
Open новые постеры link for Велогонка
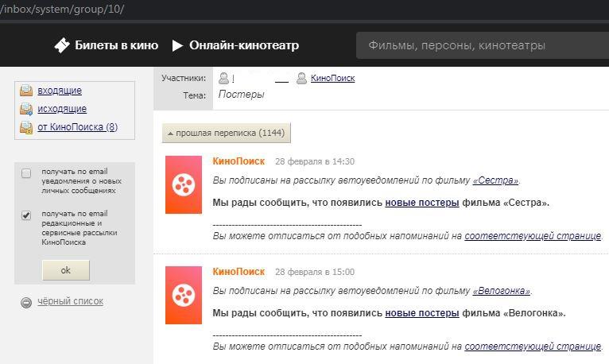point(422,313)
